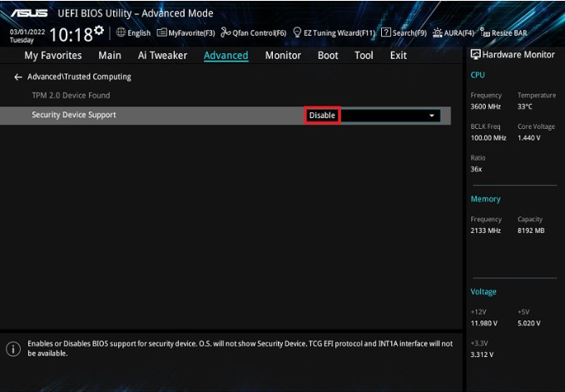Click the globe language icon
Viewport: 565px width, 392px height.
click(x=121, y=32)
